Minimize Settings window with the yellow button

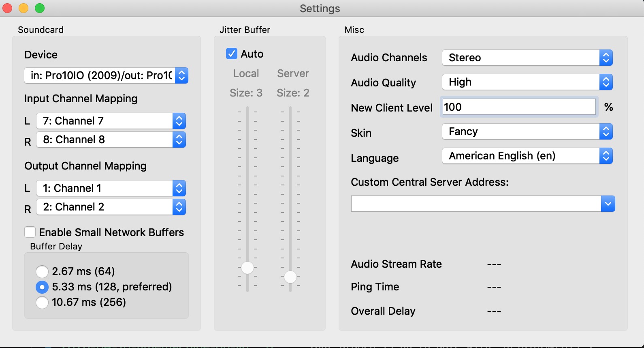pos(23,8)
